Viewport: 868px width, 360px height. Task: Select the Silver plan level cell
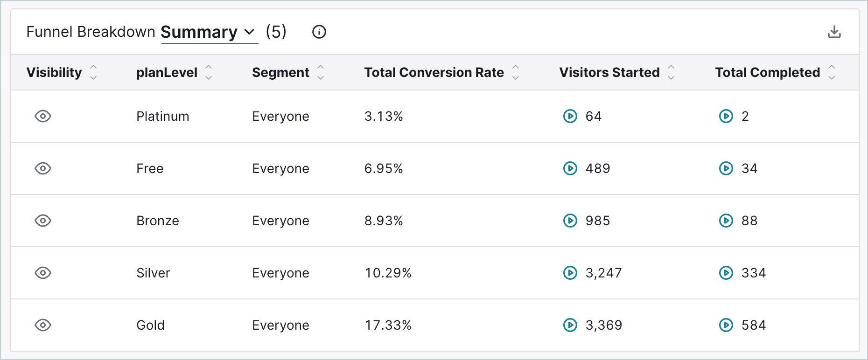pyautogui.click(x=153, y=273)
